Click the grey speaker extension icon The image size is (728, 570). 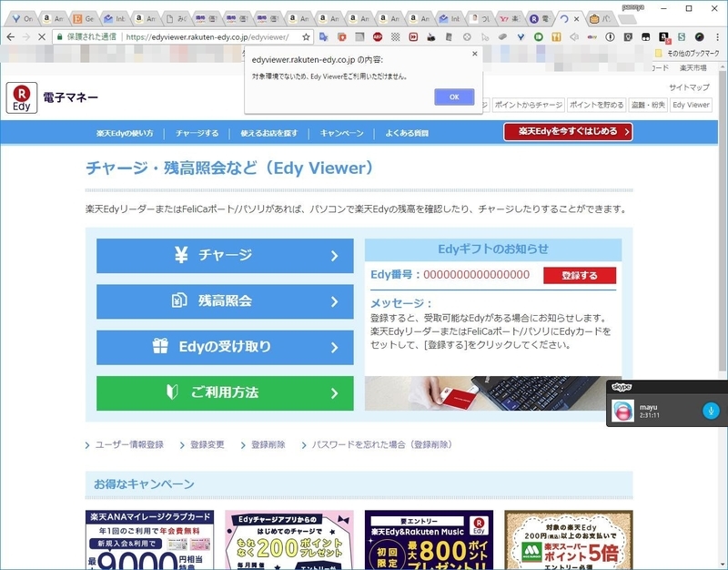coord(574,36)
